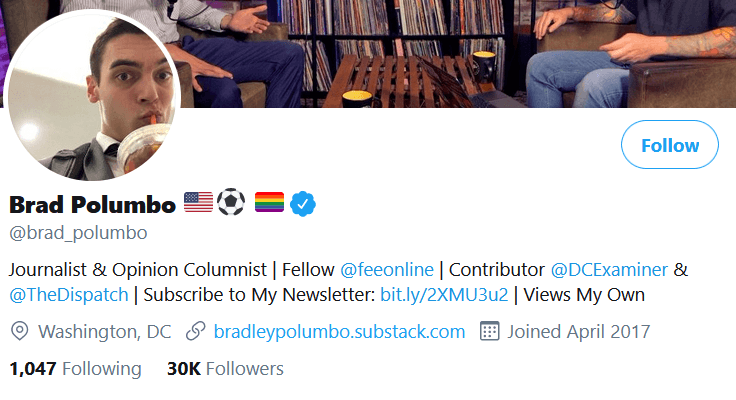Click the Brad Polumbo display name

(92, 205)
